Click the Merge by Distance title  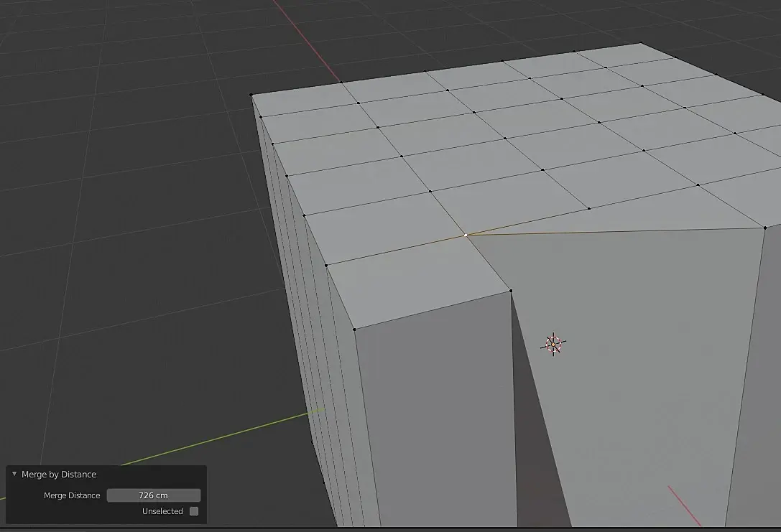[59, 475]
